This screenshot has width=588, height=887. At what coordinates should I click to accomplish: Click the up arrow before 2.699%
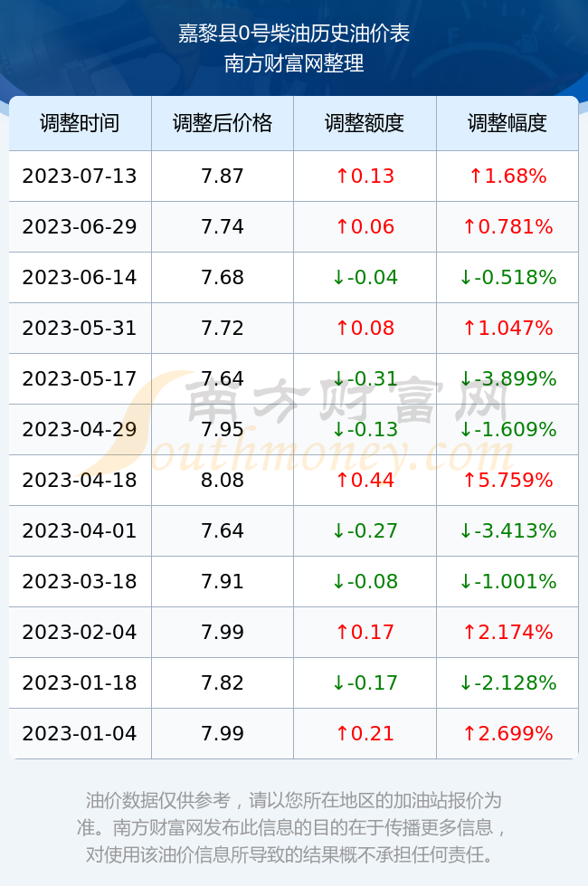tap(469, 733)
